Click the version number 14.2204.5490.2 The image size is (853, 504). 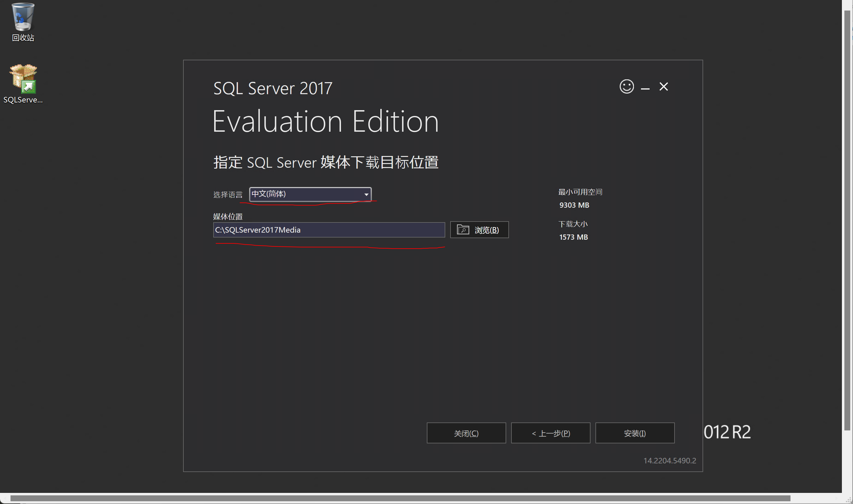pyautogui.click(x=669, y=461)
